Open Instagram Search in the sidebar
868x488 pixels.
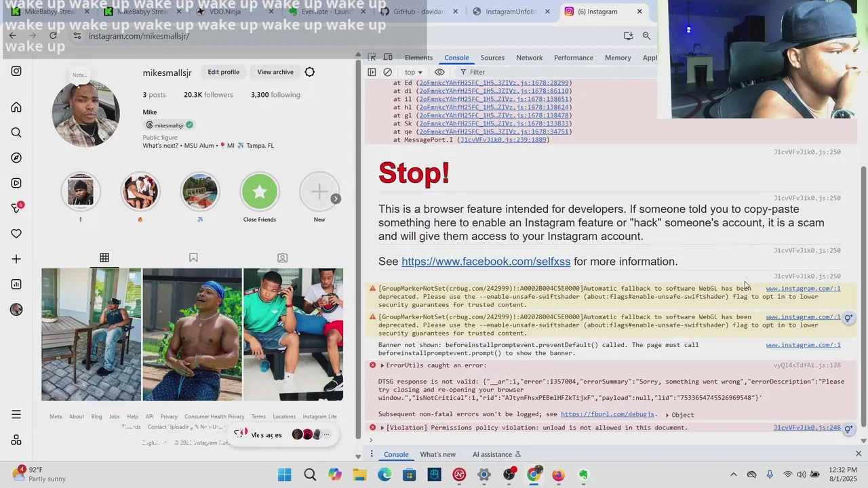click(16, 133)
